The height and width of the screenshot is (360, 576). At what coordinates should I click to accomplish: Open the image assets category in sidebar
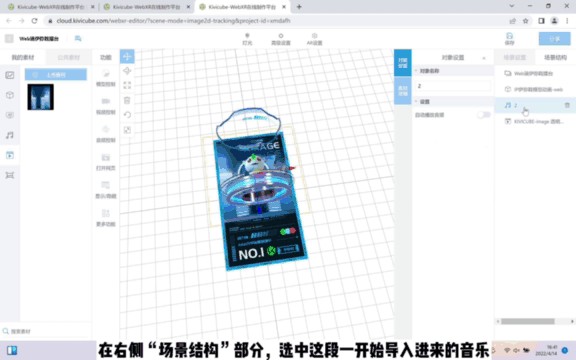pyautogui.click(x=10, y=75)
